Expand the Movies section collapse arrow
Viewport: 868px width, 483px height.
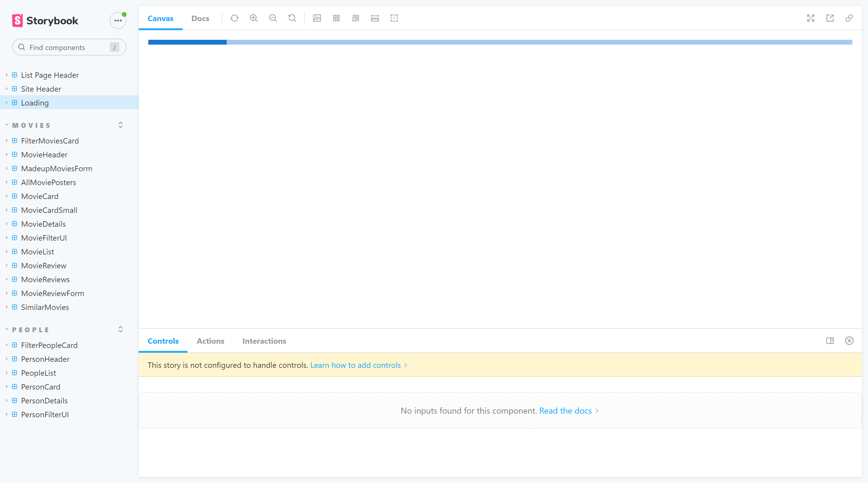click(121, 125)
